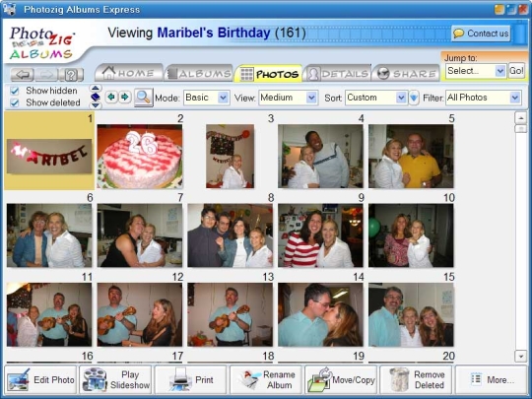Toggle the Show hidden checkbox
The width and height of the screenshot is (532, 399).
coord(14,91)
